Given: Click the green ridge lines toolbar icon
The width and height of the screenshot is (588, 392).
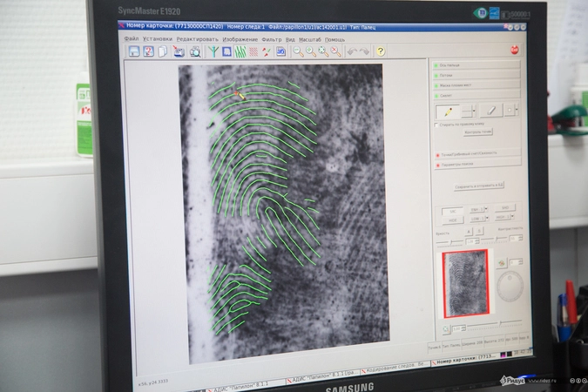Looking at the screenshot, I should 240,51.
